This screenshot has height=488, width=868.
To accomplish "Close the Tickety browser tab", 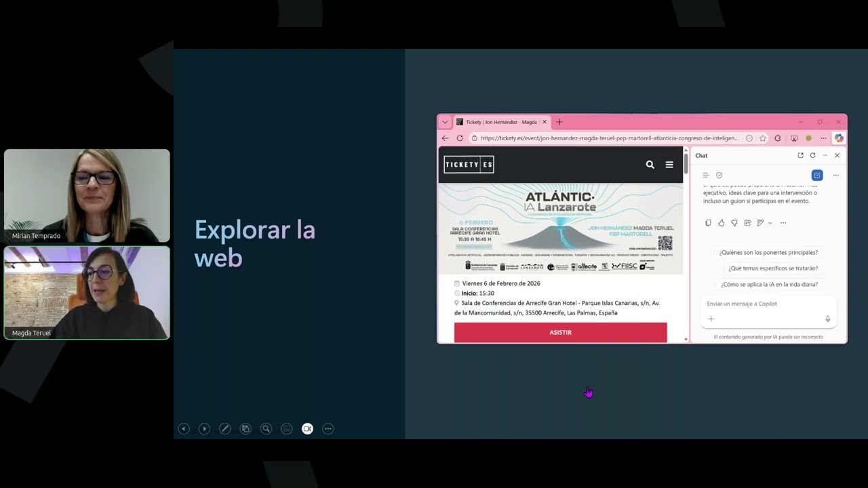I will point(544,122).
